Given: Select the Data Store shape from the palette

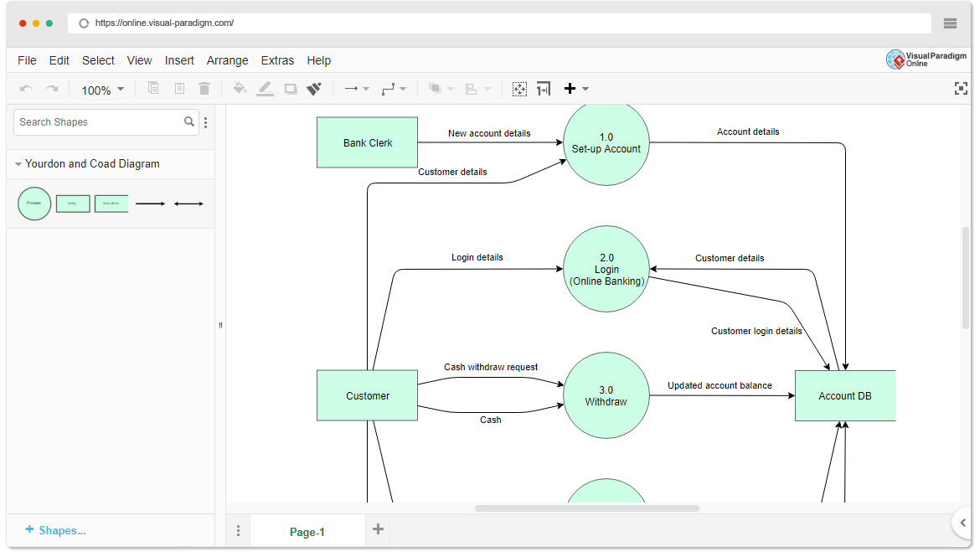Looking at the screenshot, I should [x=111, y=203].
